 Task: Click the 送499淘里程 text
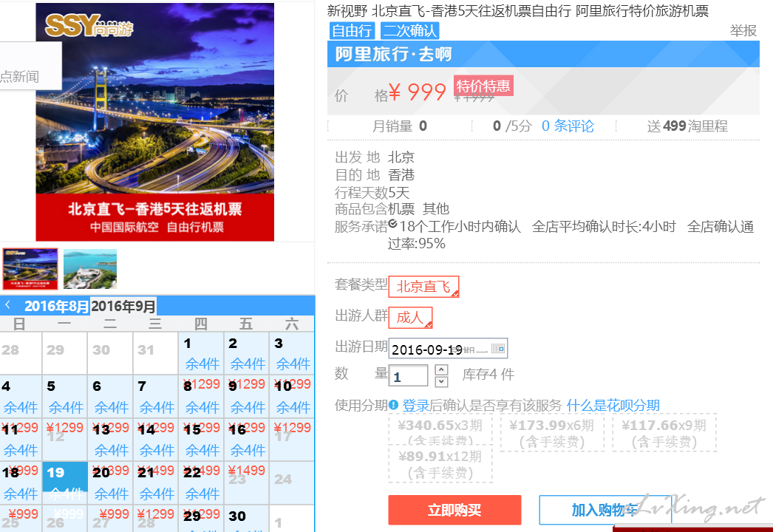click(x=687, y=126)
